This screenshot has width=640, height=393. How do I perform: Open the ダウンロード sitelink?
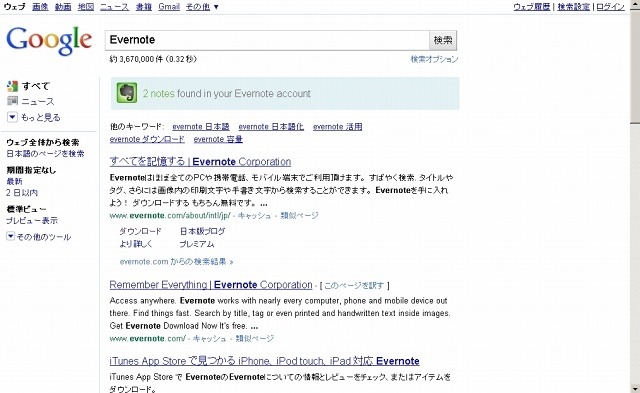point(140,231)
